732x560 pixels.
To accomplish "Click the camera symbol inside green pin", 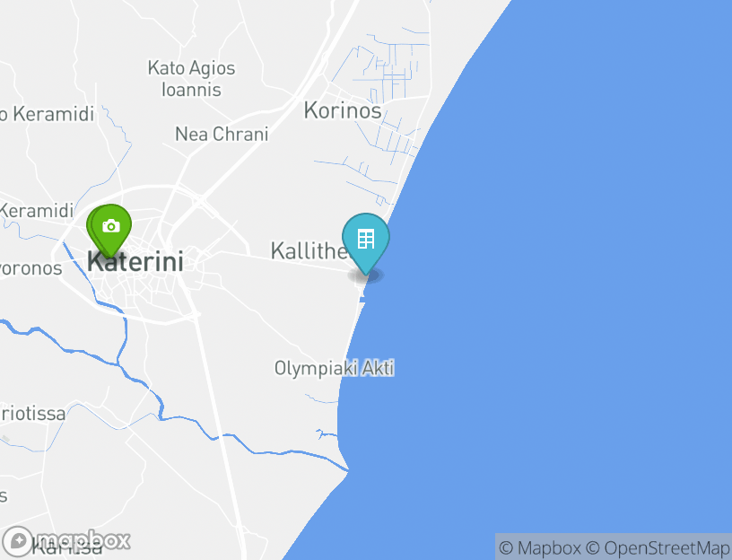I will tap(111, 226).
